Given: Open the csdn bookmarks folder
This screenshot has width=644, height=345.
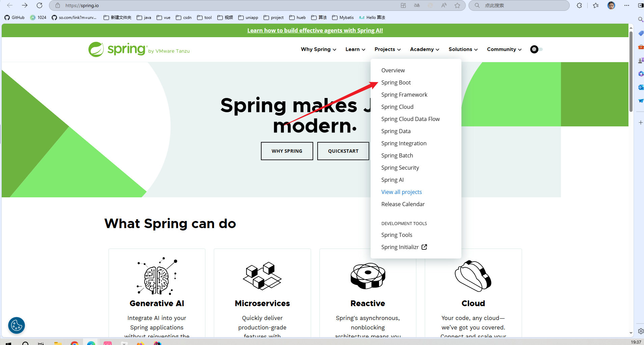Looking at the screenshot, I should click(184, 18).
